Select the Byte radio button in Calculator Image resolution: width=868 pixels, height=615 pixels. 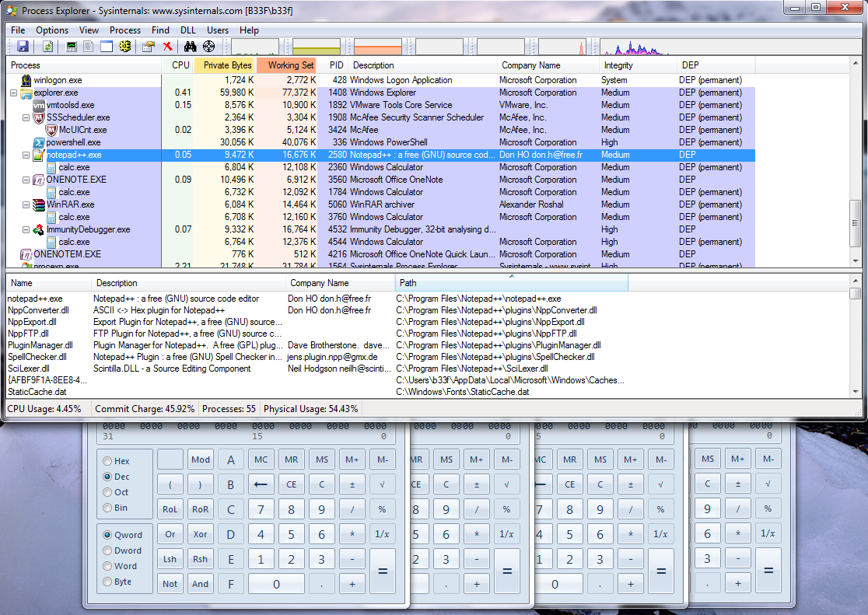[107, 581]
